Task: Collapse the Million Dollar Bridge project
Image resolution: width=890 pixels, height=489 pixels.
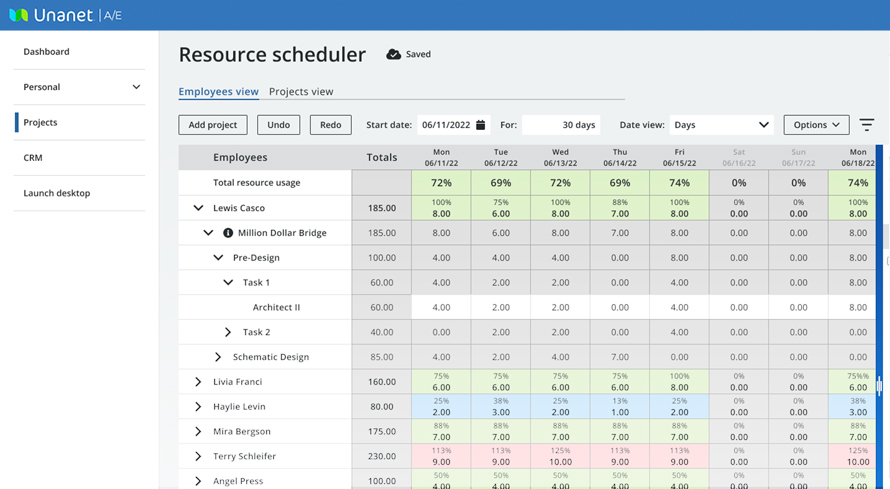Action: point(208,233)
